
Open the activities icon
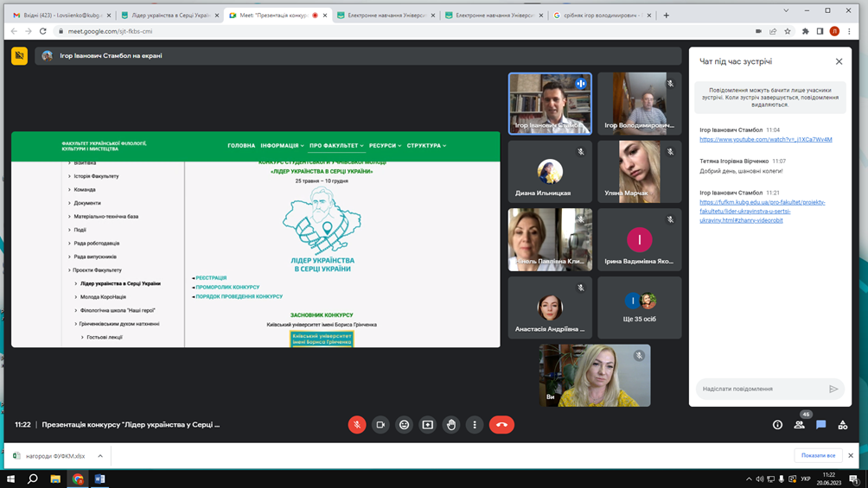pyautogui.click(x=843, y=425)
